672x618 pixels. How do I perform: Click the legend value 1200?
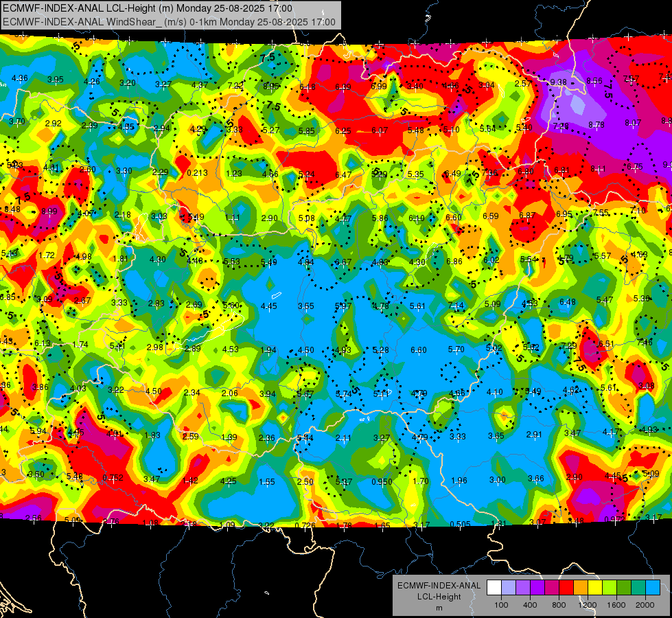[588, 605]
